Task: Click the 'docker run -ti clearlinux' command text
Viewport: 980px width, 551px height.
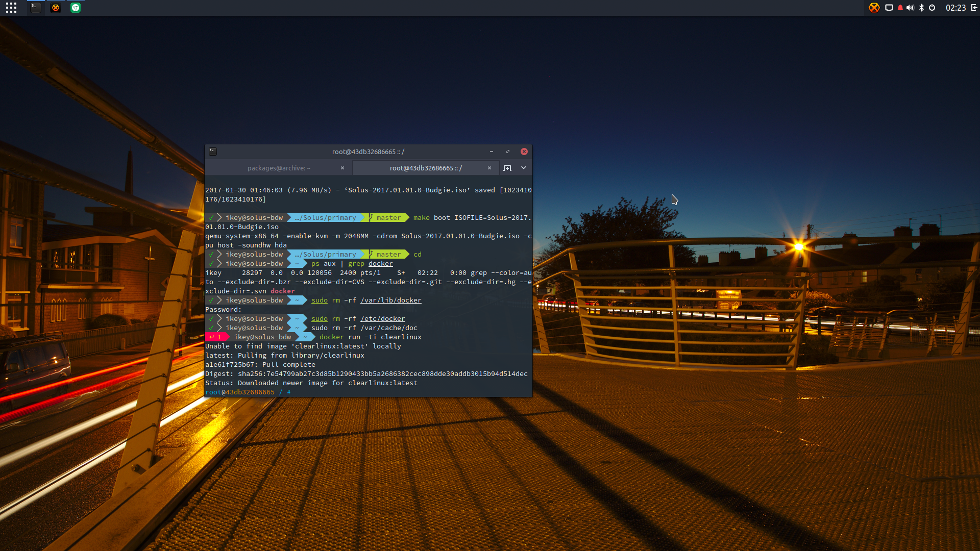Action: [371, 337]
